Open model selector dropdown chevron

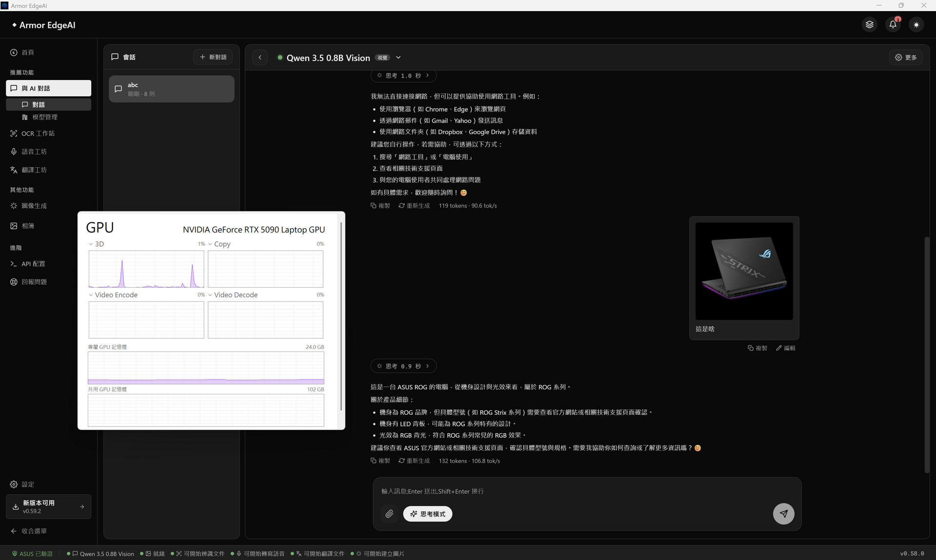[x=398, y=58]
